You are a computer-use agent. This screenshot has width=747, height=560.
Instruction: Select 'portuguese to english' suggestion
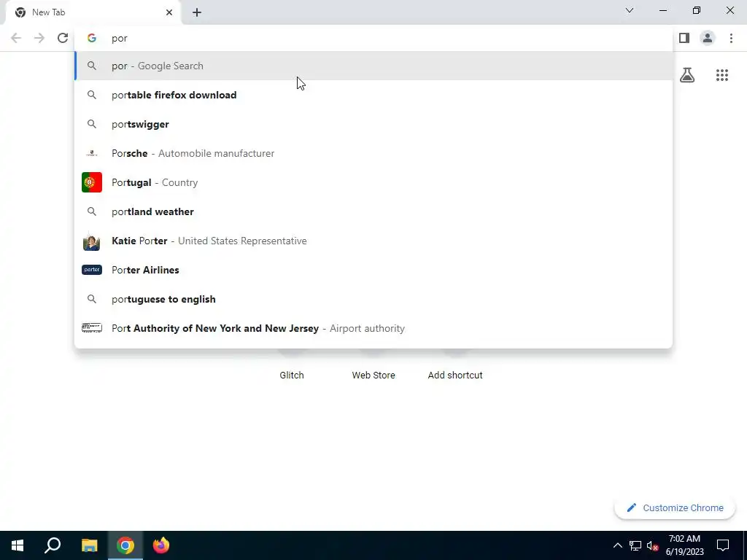click(x=373, y=299)
